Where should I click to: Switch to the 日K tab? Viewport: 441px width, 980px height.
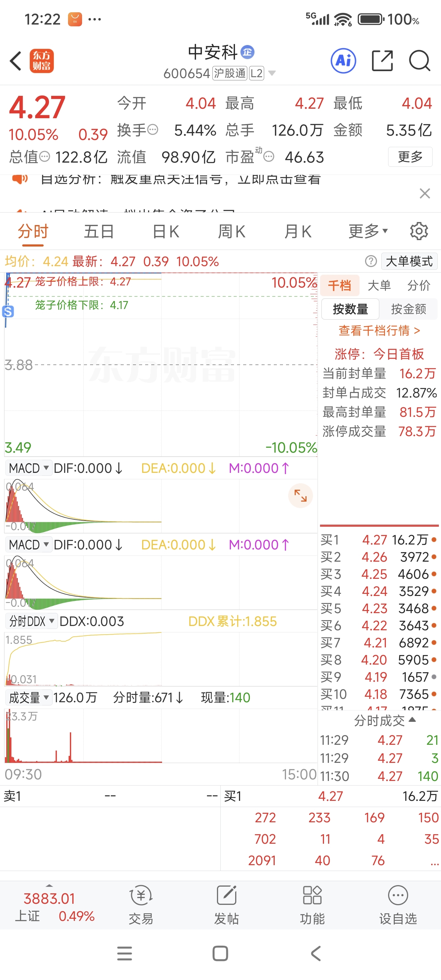tap(166, 231)
